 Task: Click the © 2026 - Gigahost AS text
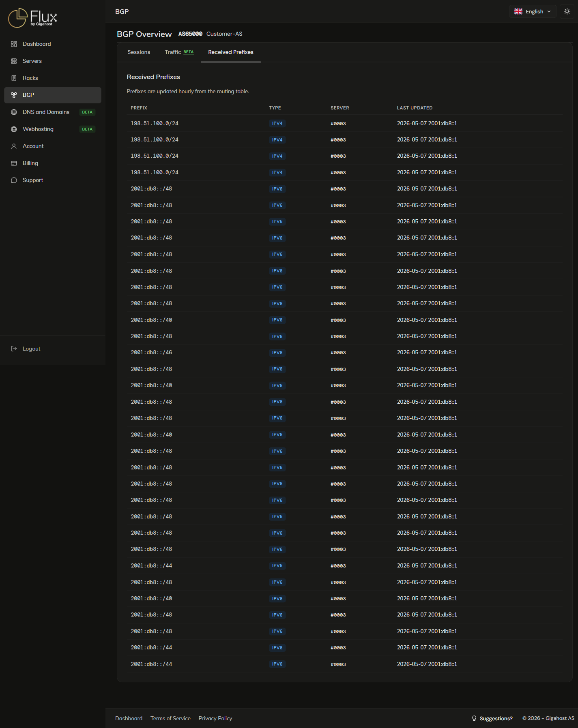[x=548, y=718]
